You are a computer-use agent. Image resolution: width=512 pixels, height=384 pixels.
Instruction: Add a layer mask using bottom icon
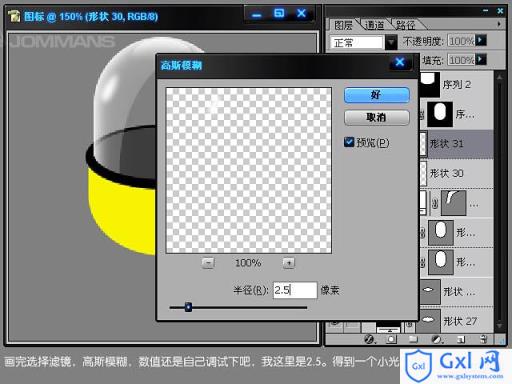[391, 339]
